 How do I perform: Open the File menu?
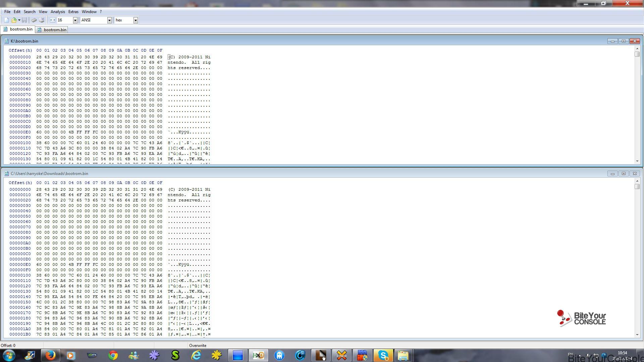(7, 12)
